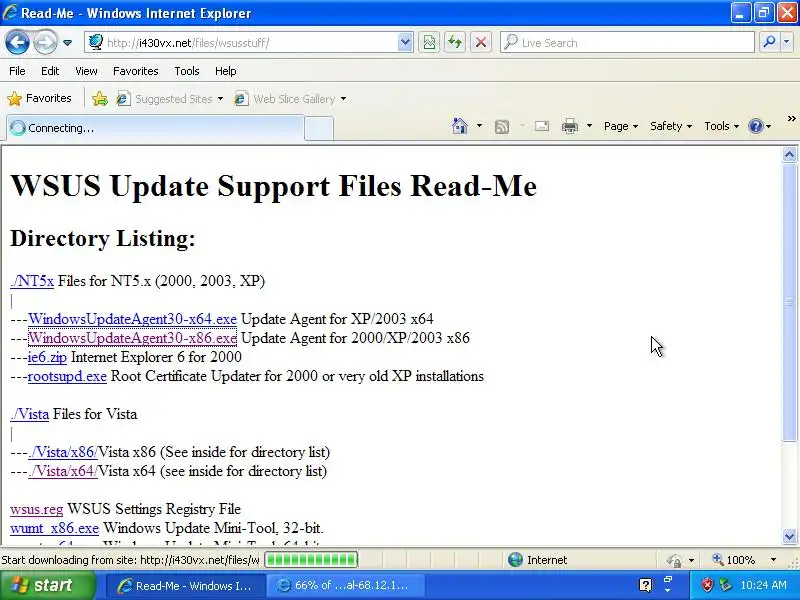Click the 100% zoom level button
This screenshot has width=800, height=600.
tap(734, 560)
